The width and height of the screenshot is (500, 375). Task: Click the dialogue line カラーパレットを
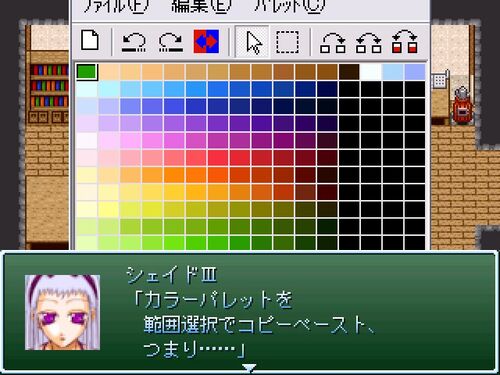click(x=212, y=299)
